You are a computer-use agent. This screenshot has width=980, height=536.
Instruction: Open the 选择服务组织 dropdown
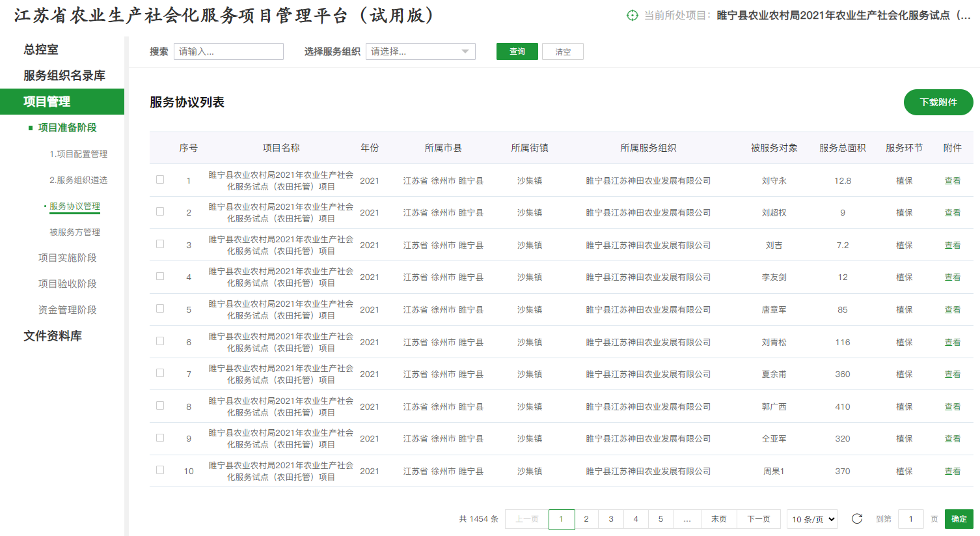point(420,51)
